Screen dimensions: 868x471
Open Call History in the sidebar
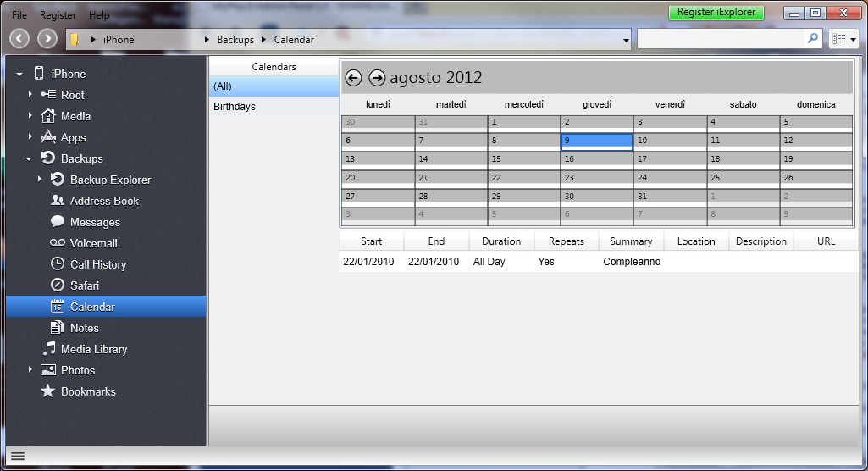pos(97,264)
